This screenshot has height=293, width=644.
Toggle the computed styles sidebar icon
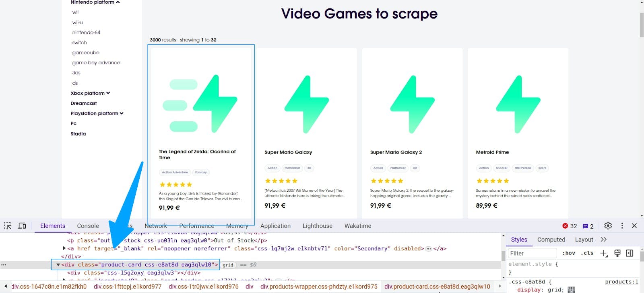coord(630,253)
